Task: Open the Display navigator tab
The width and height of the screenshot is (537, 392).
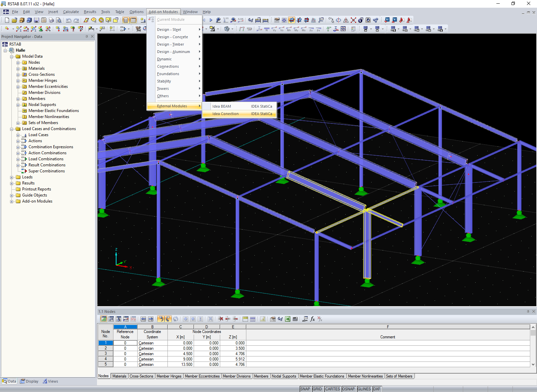Action: pyautogui.click(x=29, y=381)
